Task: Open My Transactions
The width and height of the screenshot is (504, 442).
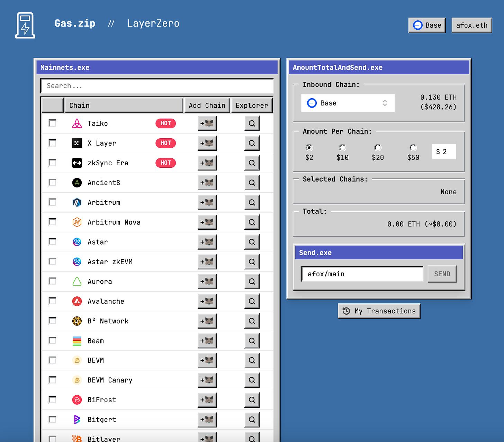Action: click(379, 311)
